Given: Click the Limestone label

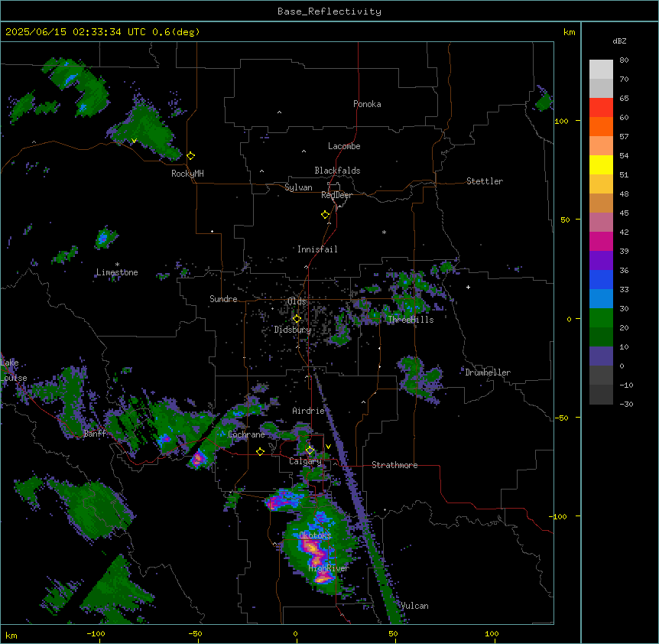Looking at the screenshot, I should point(117,272).
